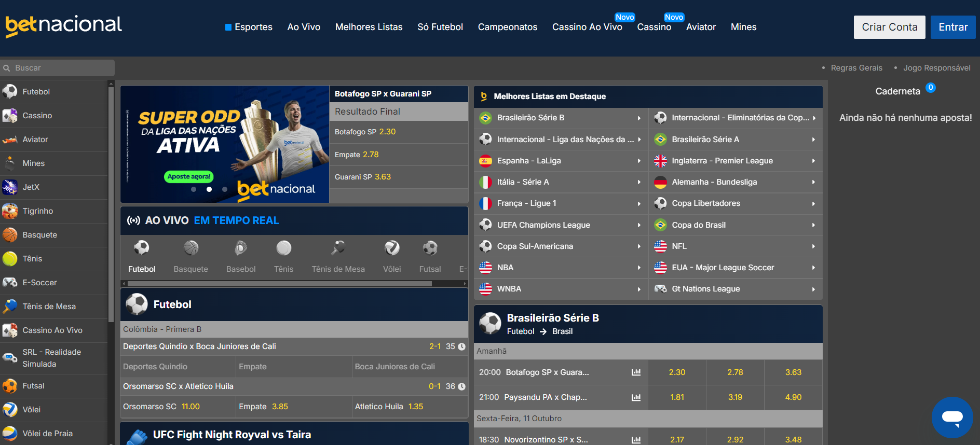Expand Espanha - LaLiga list entry
980x445 pixels.
pos(561,161)
